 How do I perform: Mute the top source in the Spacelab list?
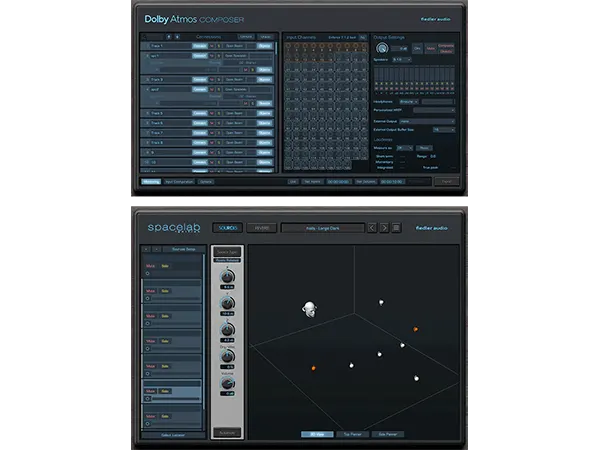[x=151, y=266]
